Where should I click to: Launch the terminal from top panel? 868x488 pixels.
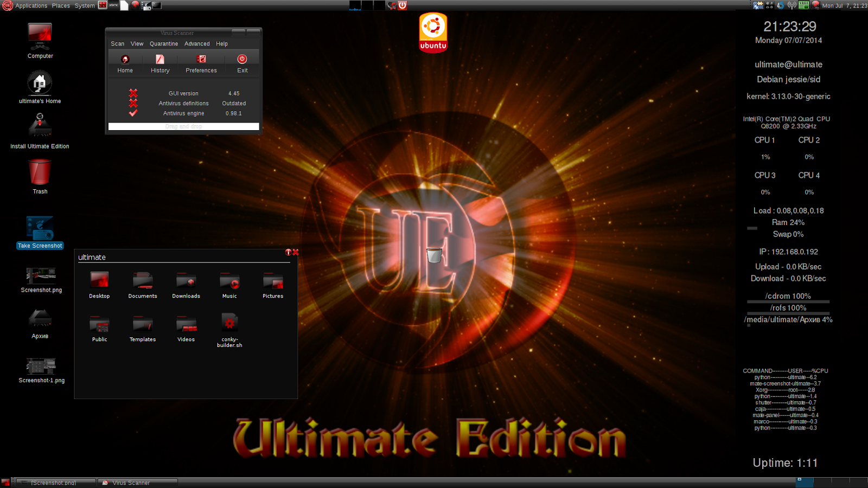click(x=157, y=5)
